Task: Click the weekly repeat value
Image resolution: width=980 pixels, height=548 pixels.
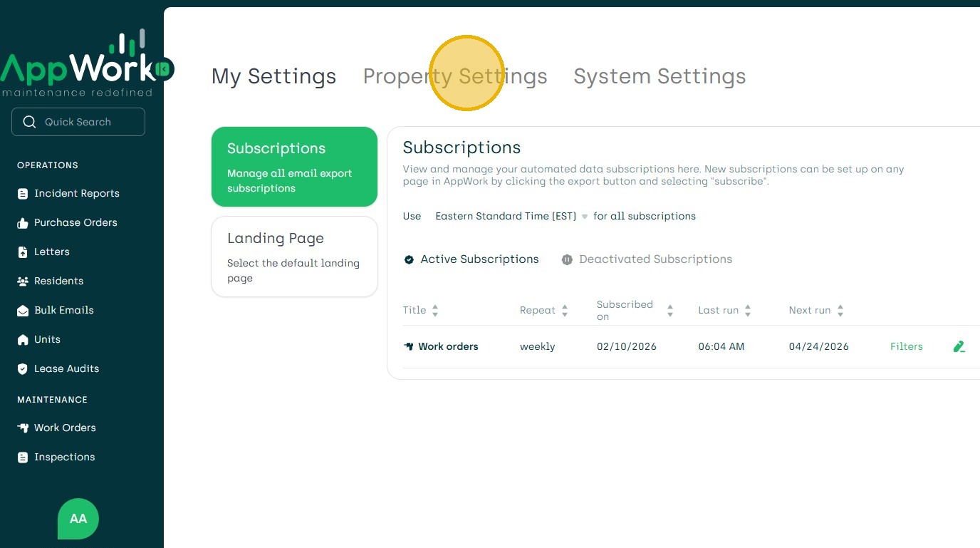Action: (538, 346)
